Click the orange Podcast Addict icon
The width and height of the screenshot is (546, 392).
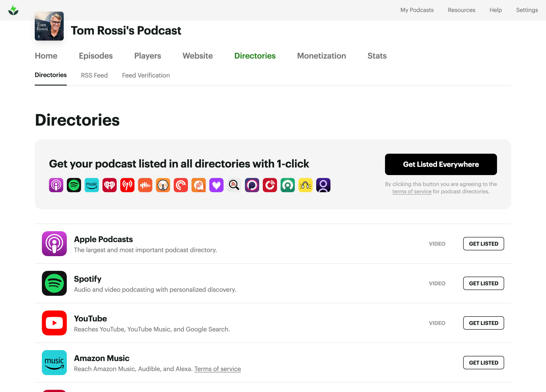pos(199,185)
